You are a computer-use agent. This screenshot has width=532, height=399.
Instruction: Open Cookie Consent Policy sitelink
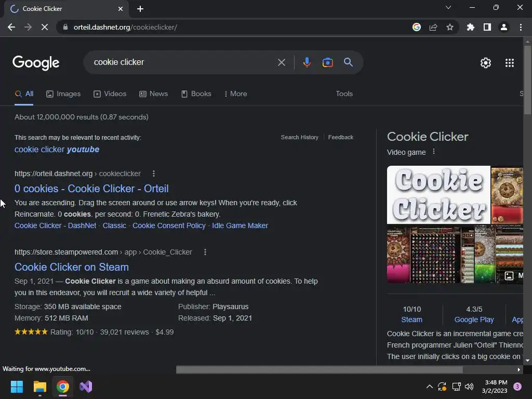(x=169, y=225)
